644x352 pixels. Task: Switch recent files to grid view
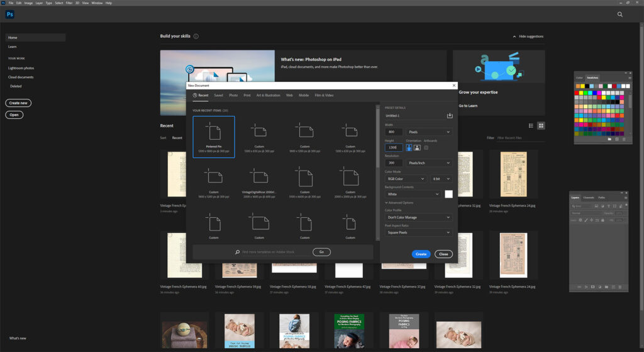541,126
